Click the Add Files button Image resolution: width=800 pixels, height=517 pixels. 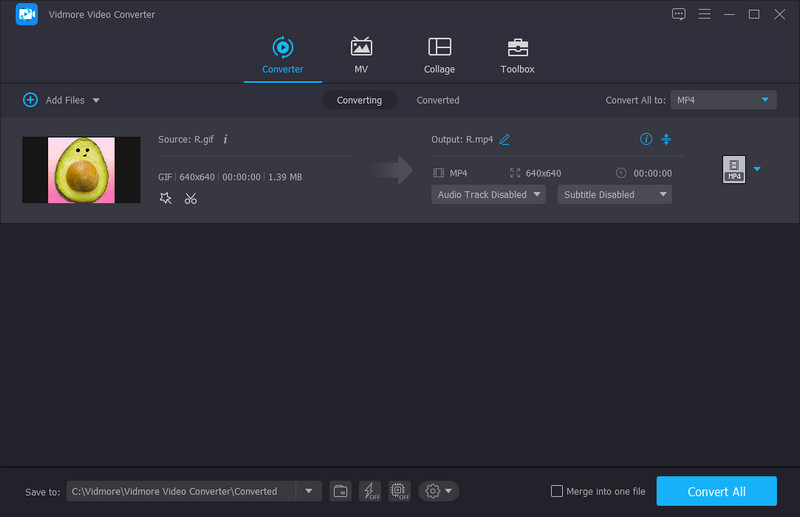(61, 100)
